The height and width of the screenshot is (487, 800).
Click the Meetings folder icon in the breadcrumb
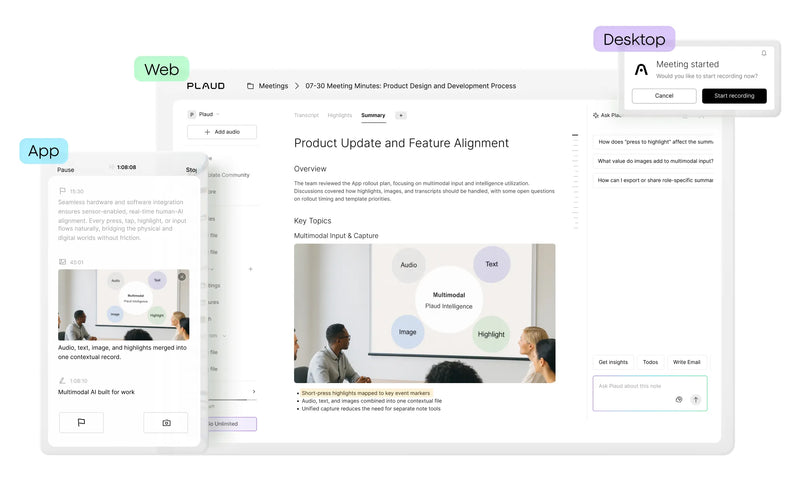click(x=250, y=86)
